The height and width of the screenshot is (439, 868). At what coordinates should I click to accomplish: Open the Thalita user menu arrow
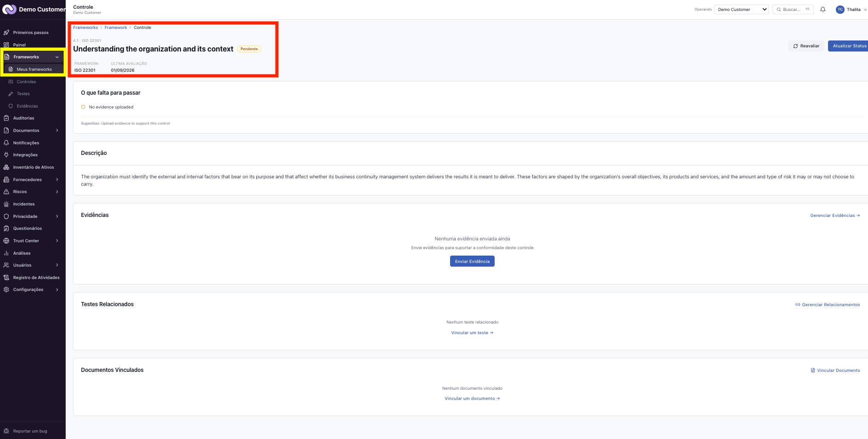pyautogui.click(x=865, y=10)
